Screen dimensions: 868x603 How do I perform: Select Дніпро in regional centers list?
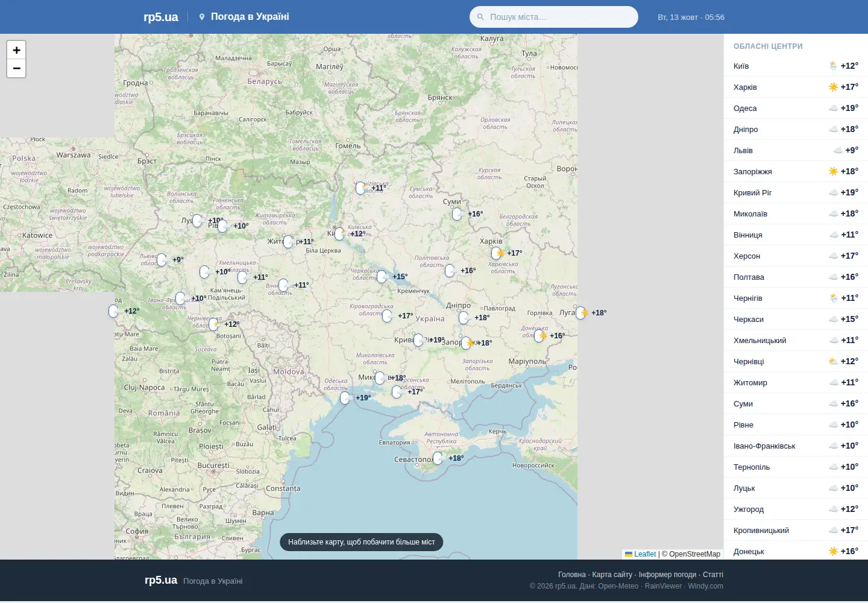(796, 129)
